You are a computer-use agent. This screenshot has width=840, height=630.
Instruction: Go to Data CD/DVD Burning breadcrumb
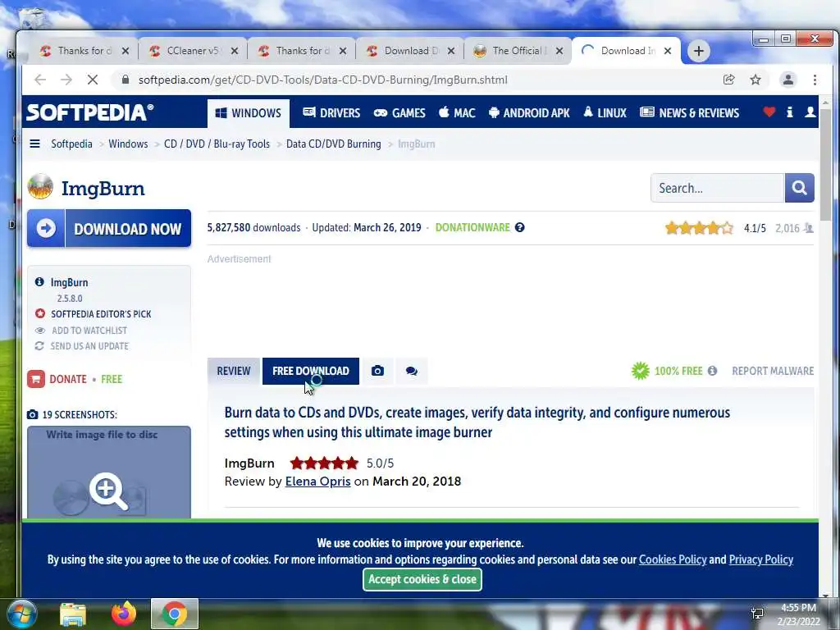click(x=334, y=144)
